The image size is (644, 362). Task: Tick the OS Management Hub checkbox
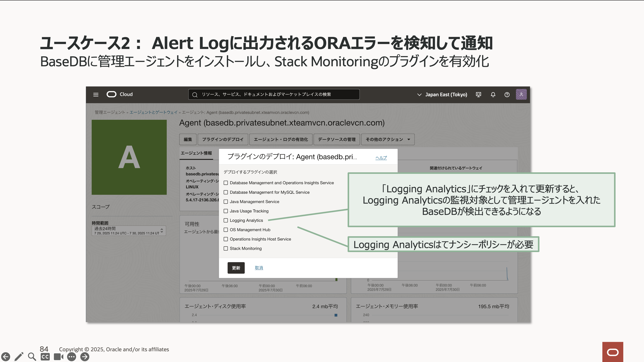coord(226,230)
